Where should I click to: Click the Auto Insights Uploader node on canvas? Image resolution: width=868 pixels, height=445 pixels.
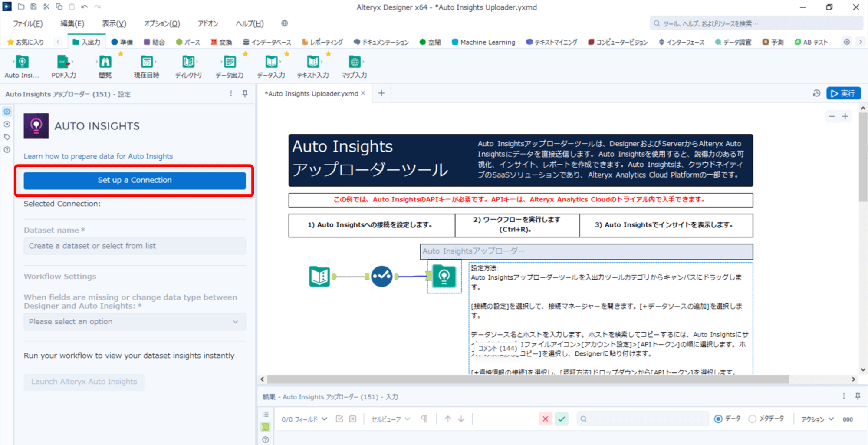pyautogui.click(x=444, y=276)
